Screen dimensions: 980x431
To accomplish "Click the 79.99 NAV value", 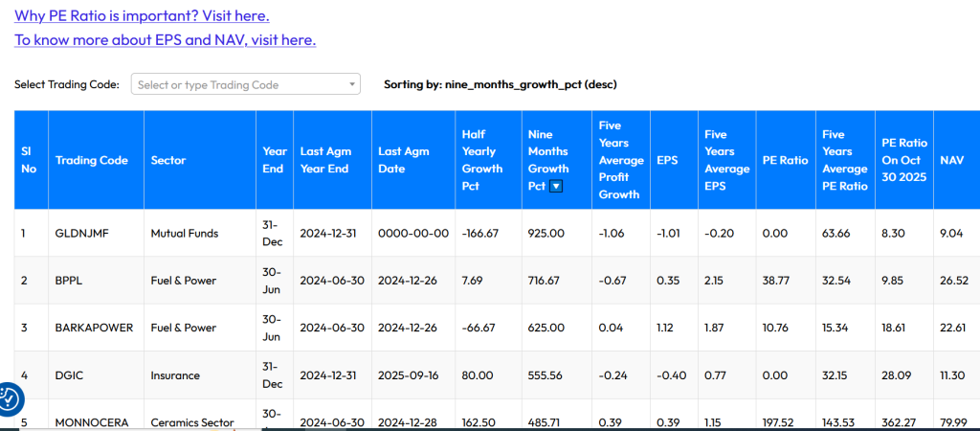I will (954, 422).
